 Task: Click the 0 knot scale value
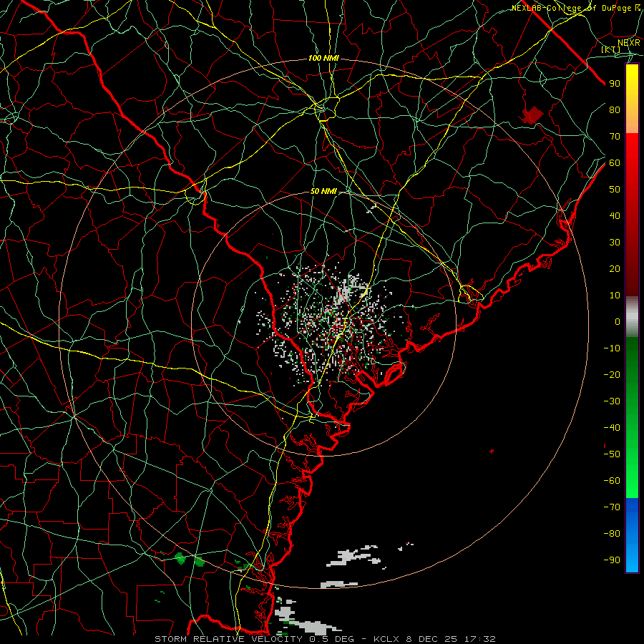tap(618, 322)
